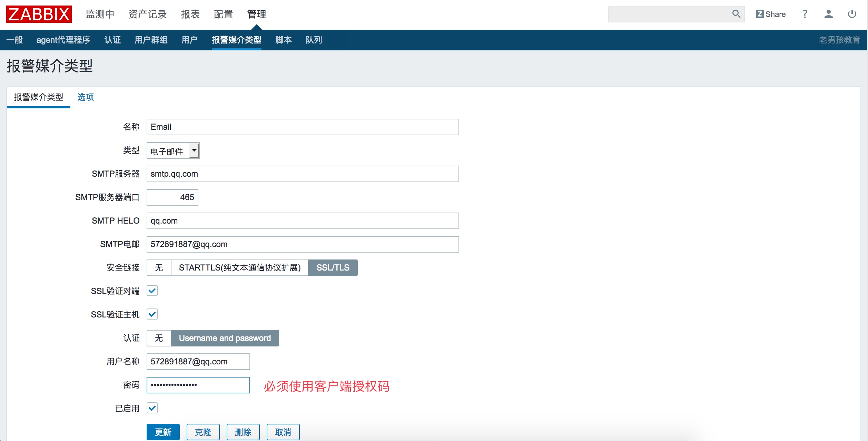Screen dimensions: 868x441
Task: Go to 报警媒介类型 submenu item
Action: click(237, 40)
